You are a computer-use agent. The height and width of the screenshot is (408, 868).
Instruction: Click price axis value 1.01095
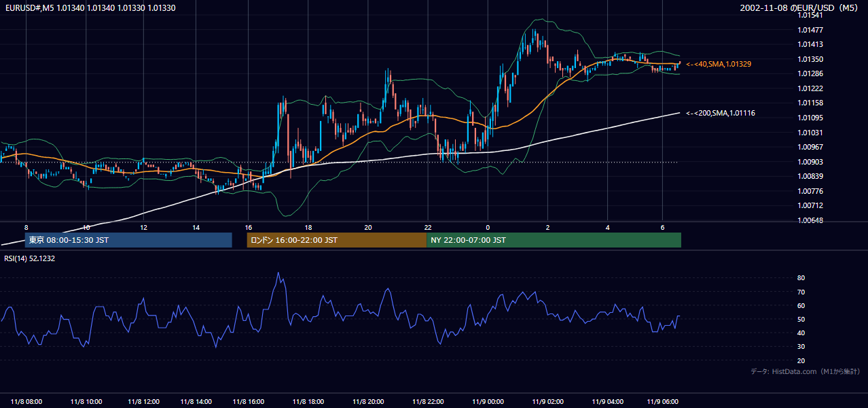pos(811,118)
